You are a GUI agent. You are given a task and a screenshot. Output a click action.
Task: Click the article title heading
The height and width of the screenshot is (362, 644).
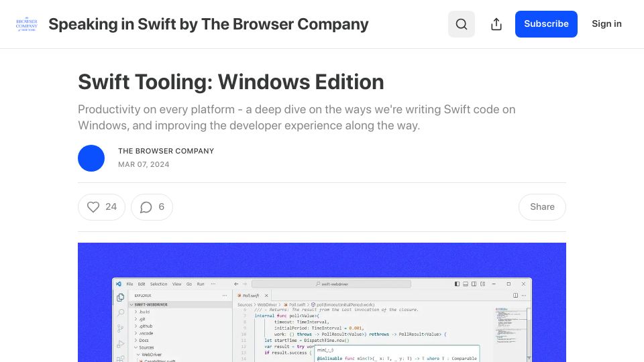[231, 82]
